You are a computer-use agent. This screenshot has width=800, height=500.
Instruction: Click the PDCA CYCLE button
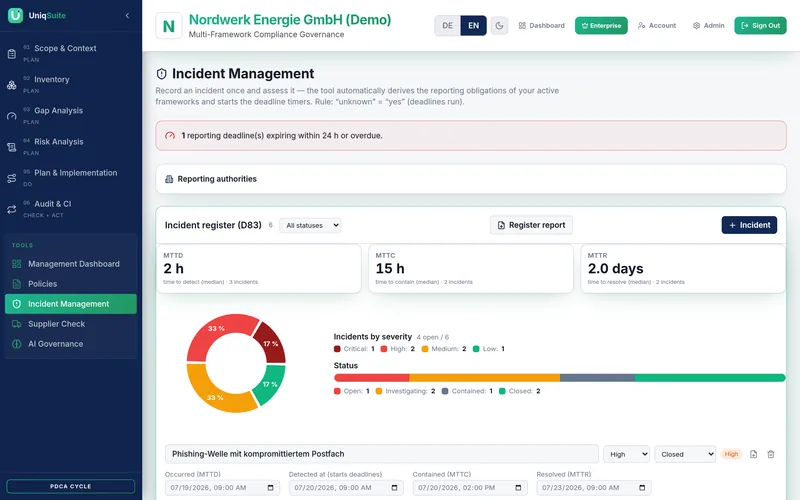[x=71, y=486]
